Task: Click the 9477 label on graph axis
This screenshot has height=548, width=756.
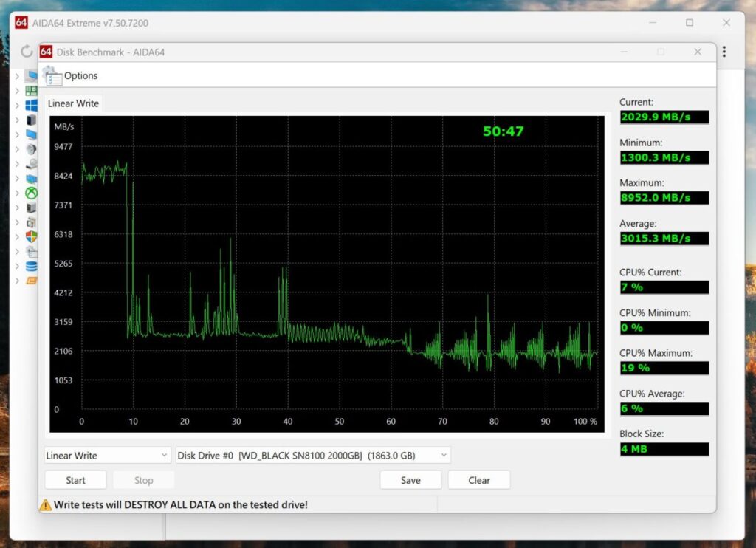Action: point(63,147)
